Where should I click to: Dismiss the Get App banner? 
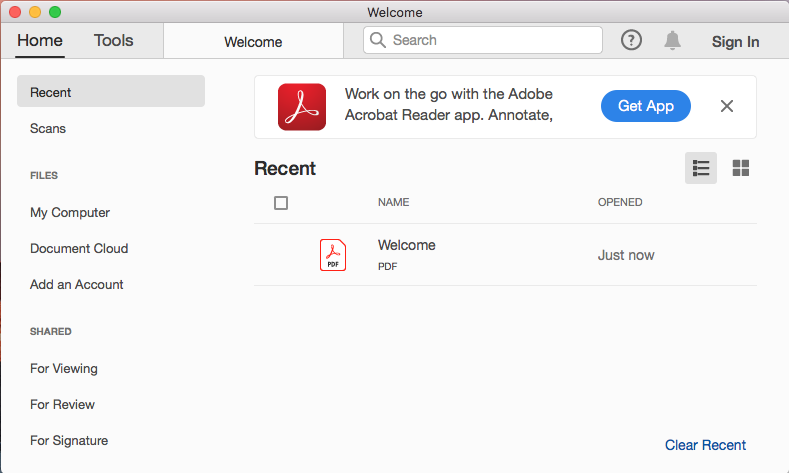(x=727, y=106)
